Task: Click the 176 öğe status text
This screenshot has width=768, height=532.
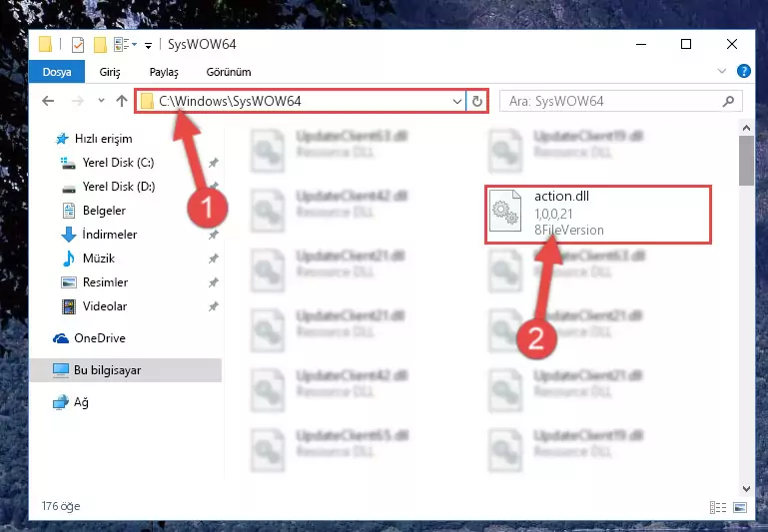Action: click(61, 506)
